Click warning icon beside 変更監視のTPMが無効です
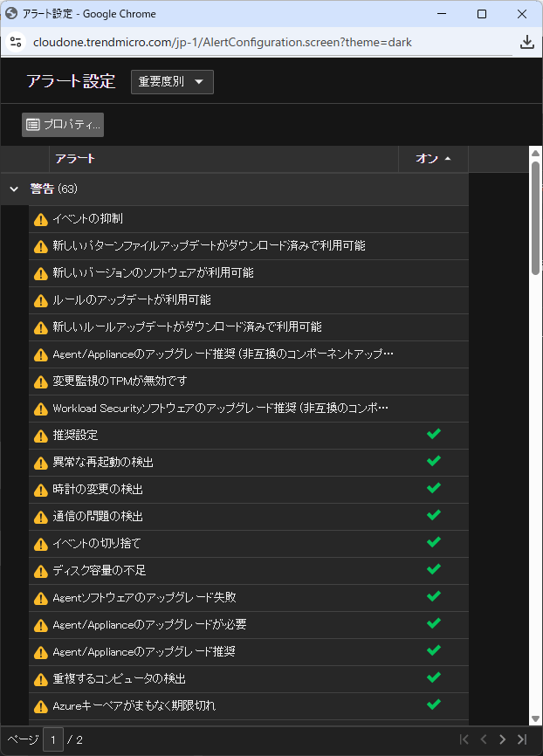Screen dimensions: 543x756 [41, 381]
